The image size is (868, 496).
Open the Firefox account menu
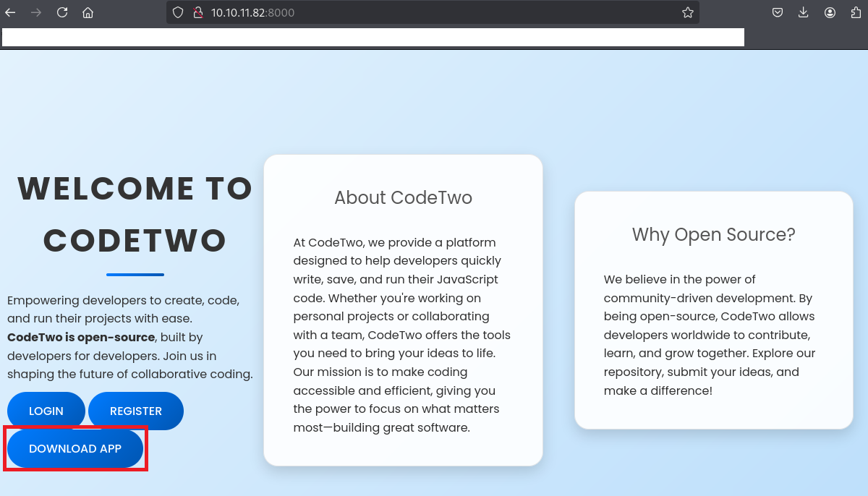click(x=830, y=12)
